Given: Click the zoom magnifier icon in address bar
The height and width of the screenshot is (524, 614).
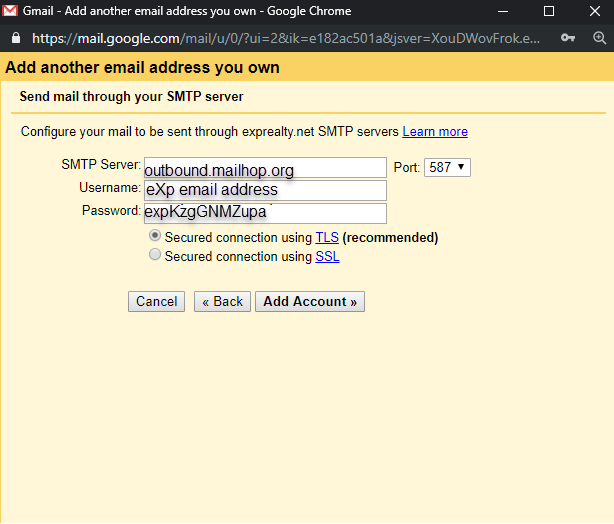Looking at the screenshot, I should pos(599,38).
